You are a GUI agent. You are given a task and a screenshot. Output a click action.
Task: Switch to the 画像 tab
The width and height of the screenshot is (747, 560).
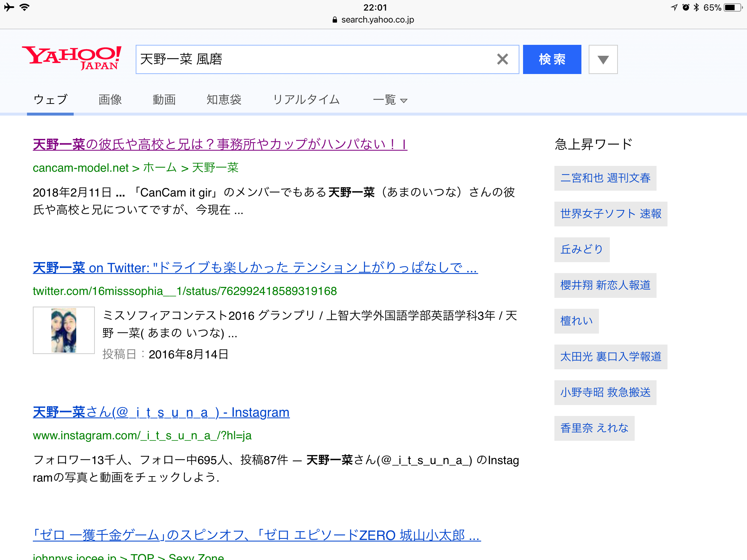(110, 99)
